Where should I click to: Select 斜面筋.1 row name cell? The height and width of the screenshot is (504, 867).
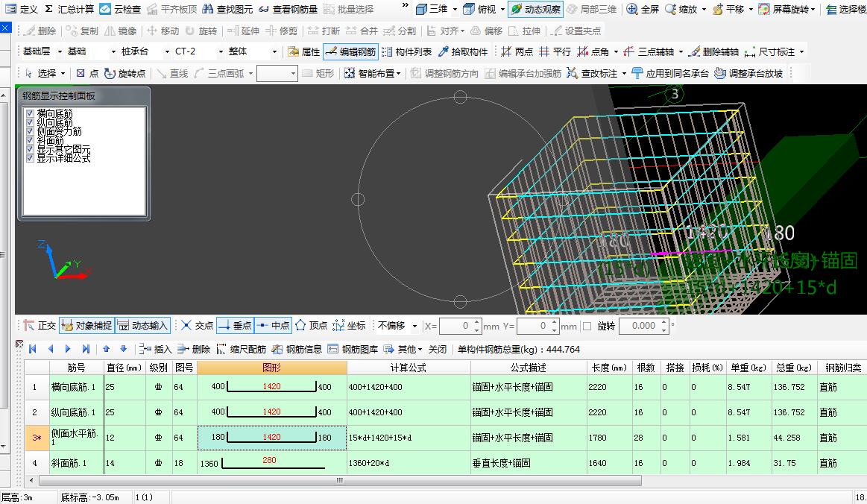click(76, 463)
